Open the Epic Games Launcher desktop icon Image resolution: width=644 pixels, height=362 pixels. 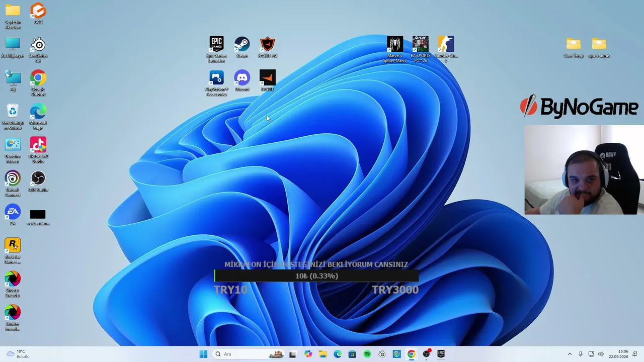click(x=216, y=49)
